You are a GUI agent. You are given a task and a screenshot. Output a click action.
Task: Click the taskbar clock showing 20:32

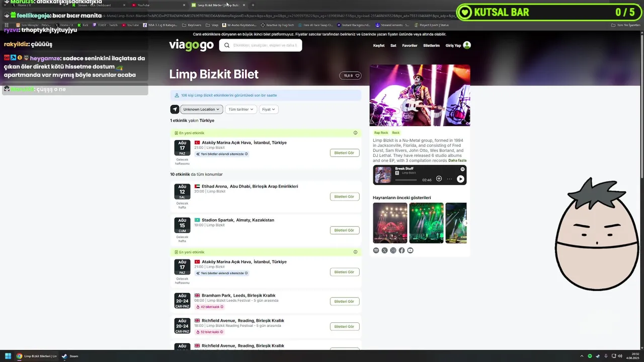pos(632,356)
